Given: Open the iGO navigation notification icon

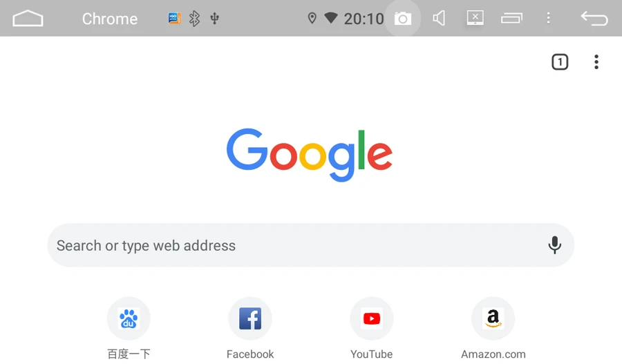Looking at the screenshot, I should 175,18.
